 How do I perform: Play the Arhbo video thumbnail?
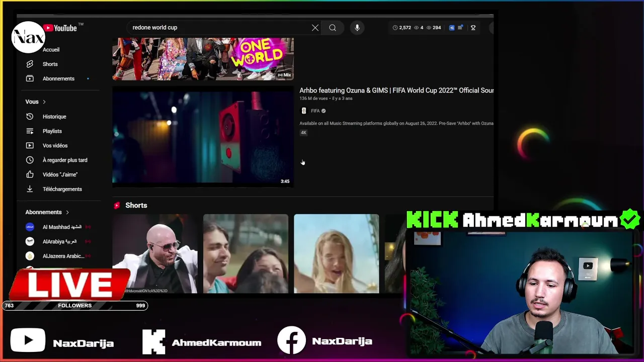tap(203, 137)
